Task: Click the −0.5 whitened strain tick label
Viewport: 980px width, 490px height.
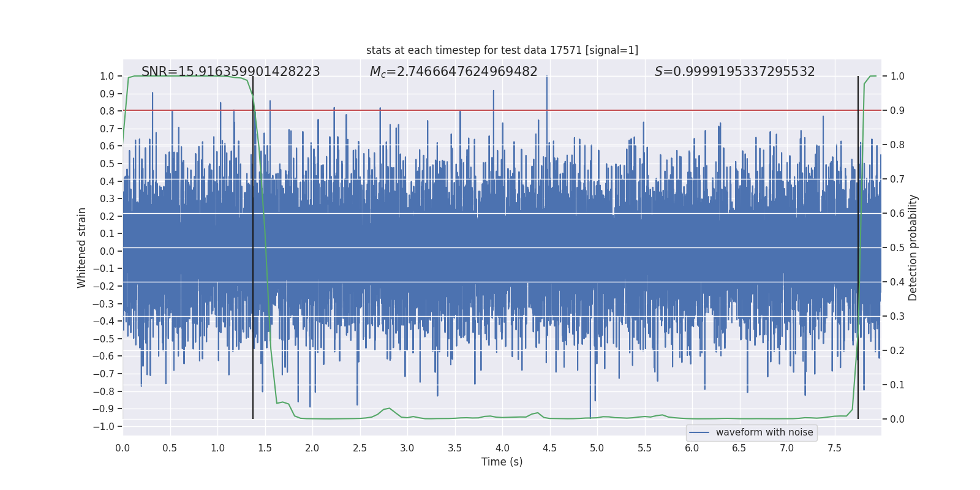Action: tap(105, 339)
